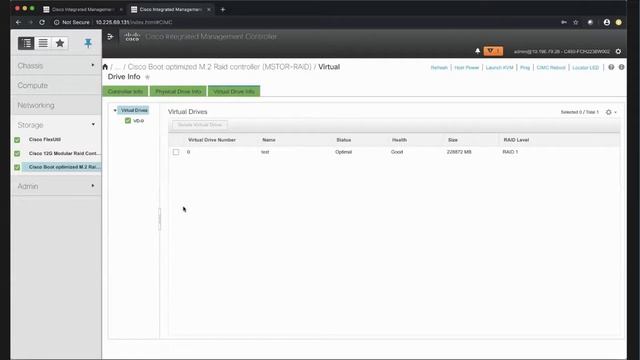Image resolution: width=640 pixels, height=360 pixels.
Task: Expand the Chassis menu arrow
Action: 93,65
